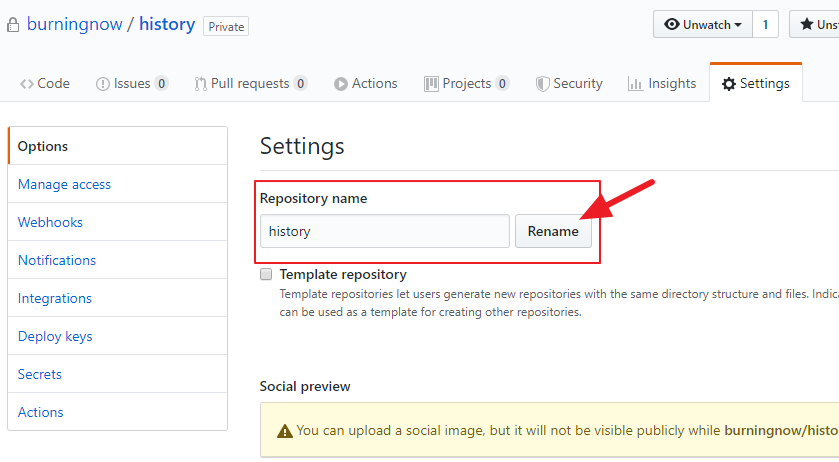Click the Actions tab's play icon

[340, 84]
